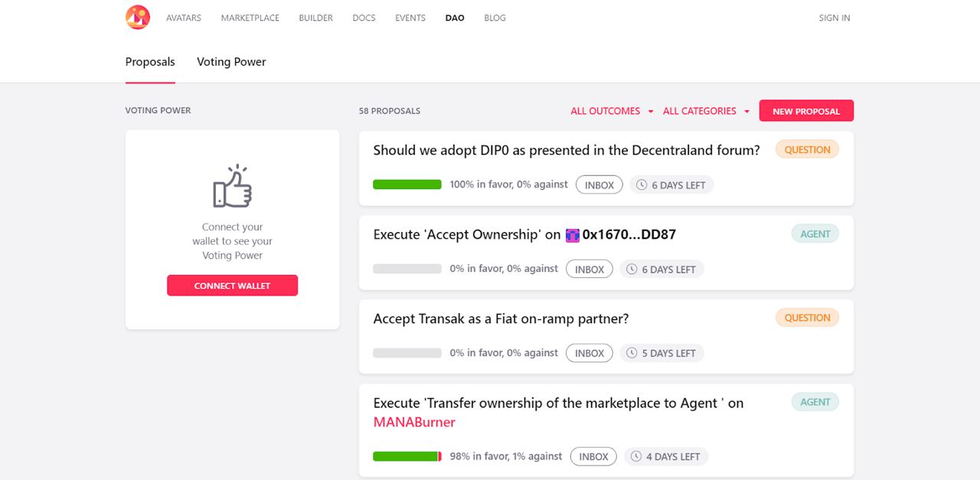This screenshot has height=480, width=980.
Task: Click the MANABurner link
Action: 414,422
